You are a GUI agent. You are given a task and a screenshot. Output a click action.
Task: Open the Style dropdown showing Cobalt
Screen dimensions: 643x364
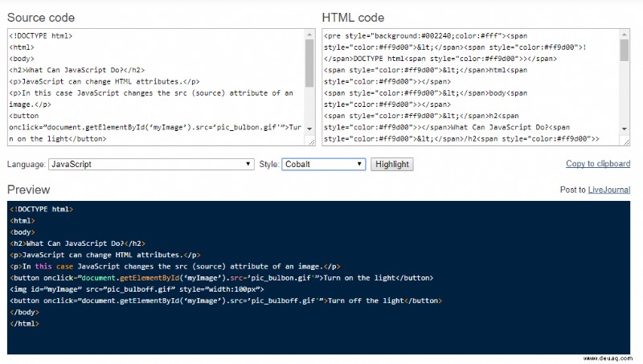pos(324,165)
